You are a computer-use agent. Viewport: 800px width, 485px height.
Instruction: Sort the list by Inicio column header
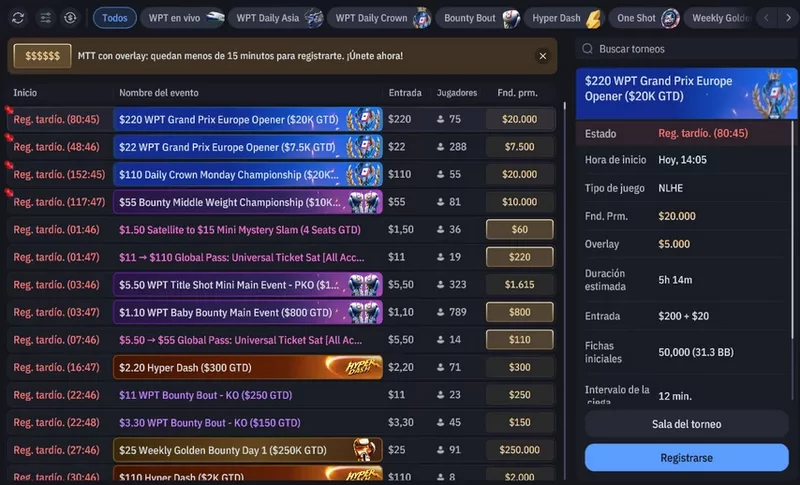[25, 93]
